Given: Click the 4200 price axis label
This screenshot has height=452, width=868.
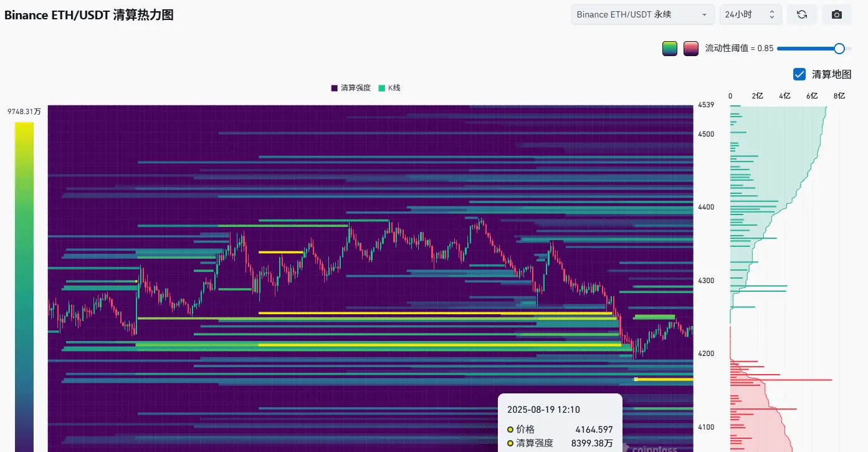Looking at the screenshot, I should 706,353.
